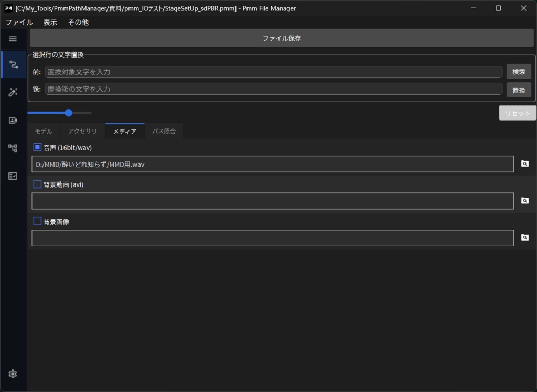Open the ファイル menu
This screenshot has height=392, width=537.
click(19, 23)
